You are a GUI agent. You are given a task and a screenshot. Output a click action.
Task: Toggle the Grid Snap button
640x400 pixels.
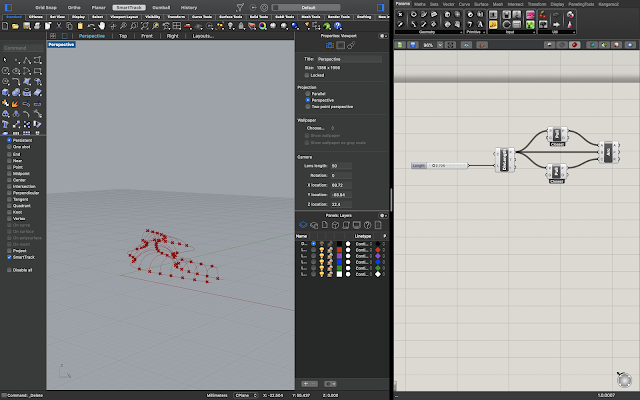tap(46, 7)
